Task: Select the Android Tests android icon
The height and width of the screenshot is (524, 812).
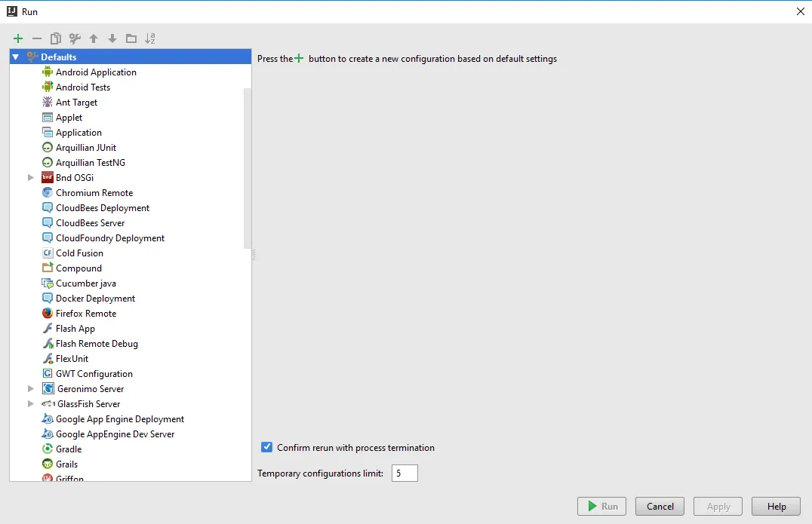Action: point(48,87)
